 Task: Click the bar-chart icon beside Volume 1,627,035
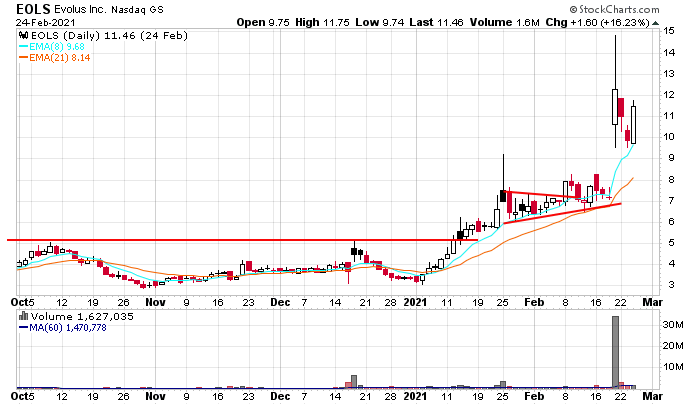[x=23, y=317]
